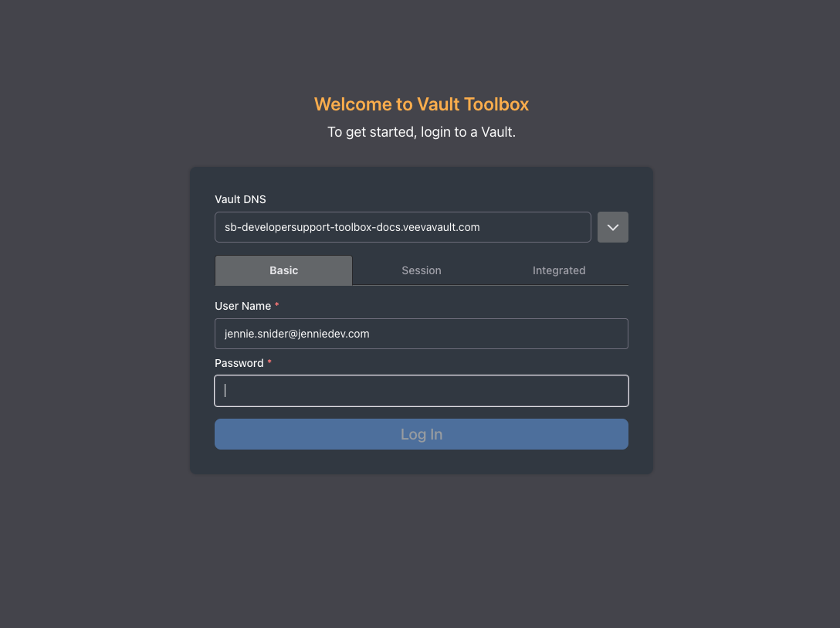840x628 pixels.
Task: Select the Session tab
Action: click(422, 270)
